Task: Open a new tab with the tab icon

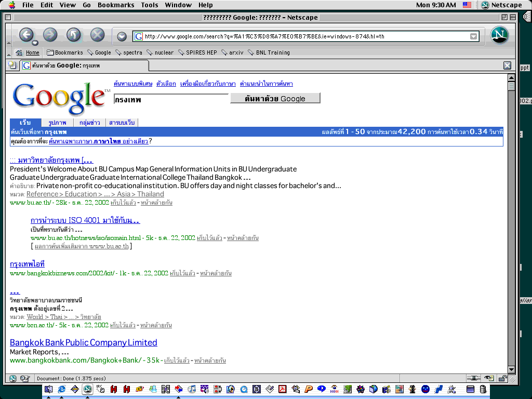Action: (12, 65)
